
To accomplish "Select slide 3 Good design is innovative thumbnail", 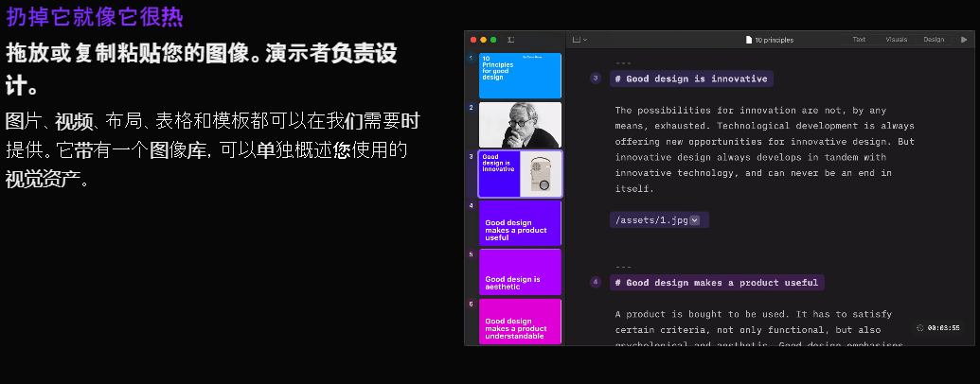I will 520,174.
